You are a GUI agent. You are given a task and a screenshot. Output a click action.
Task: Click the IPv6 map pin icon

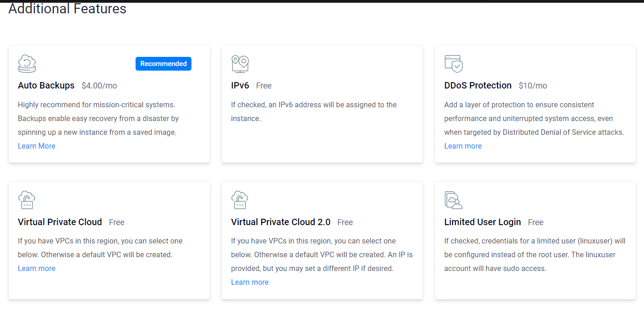click(x=240, y=64)
